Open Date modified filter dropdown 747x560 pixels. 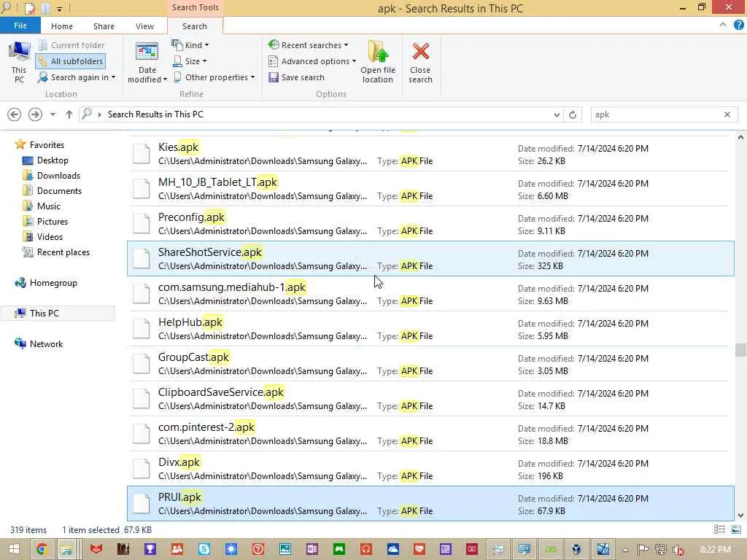click(147, 63)
